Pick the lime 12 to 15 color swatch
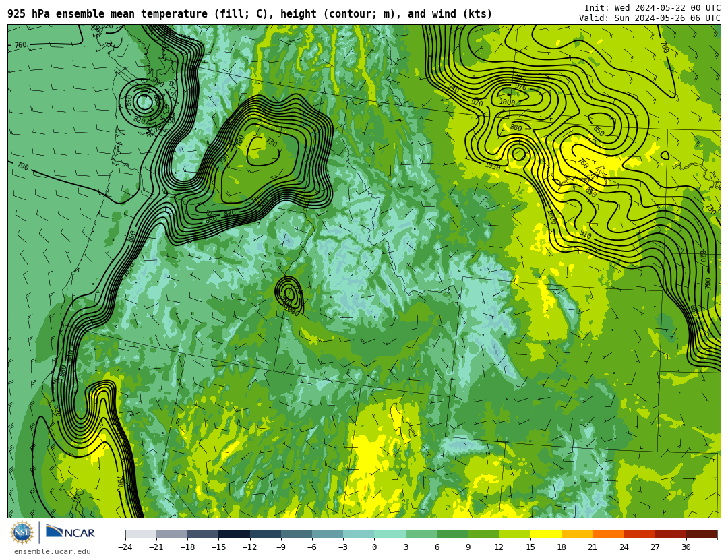This screenshot has height=560, width=728. pos(514,534)
